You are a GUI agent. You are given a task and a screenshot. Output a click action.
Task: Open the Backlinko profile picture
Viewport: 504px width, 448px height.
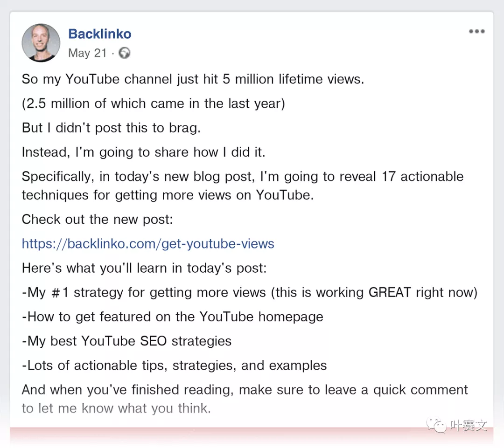click(41, 43)
